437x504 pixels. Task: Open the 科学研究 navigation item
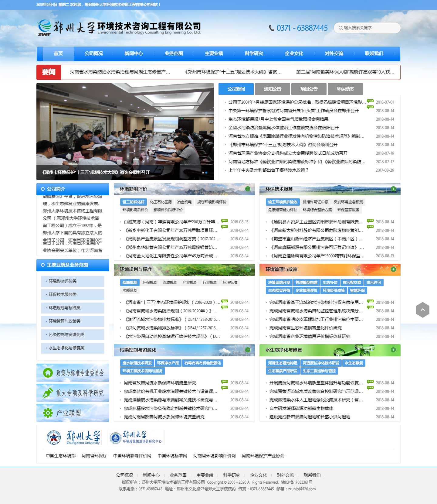pos(254,53)
